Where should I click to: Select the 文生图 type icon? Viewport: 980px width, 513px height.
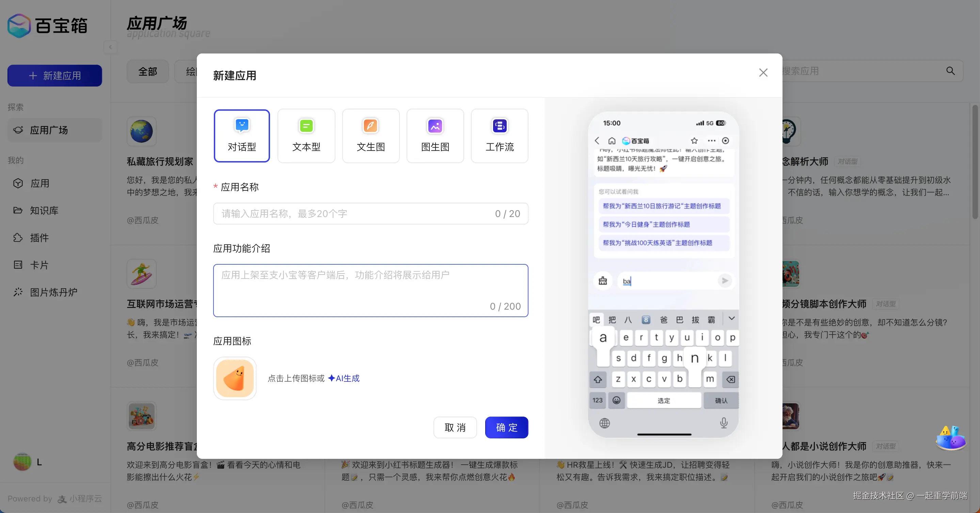pyautogui.click(x=370, y=126)
